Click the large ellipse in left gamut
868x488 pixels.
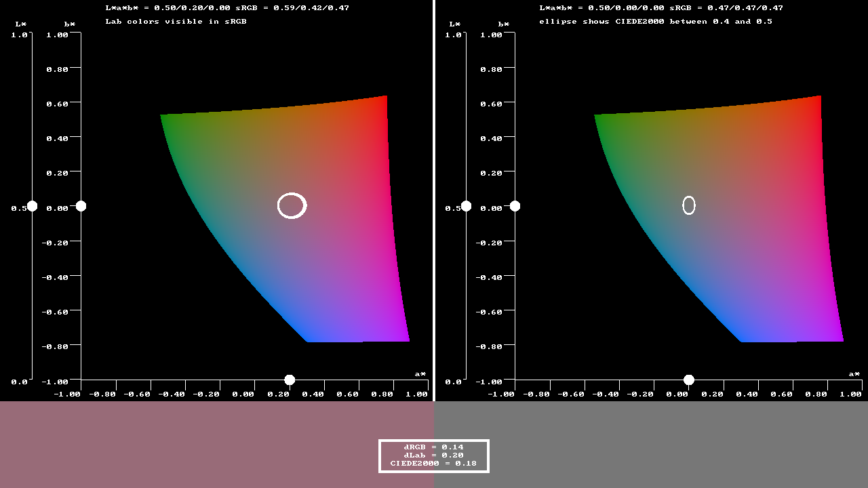pyautogui.click(x=292, y=205)
